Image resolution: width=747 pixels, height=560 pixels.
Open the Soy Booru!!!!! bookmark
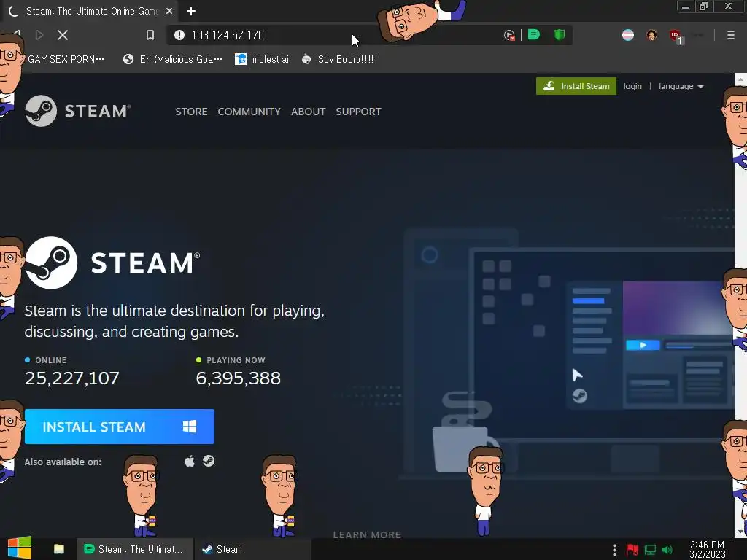[340, 59]
